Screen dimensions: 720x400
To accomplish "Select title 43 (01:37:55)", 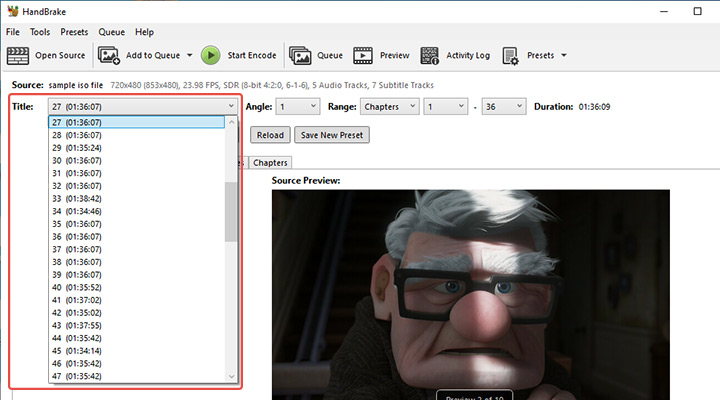I will [x=136, y=325].
